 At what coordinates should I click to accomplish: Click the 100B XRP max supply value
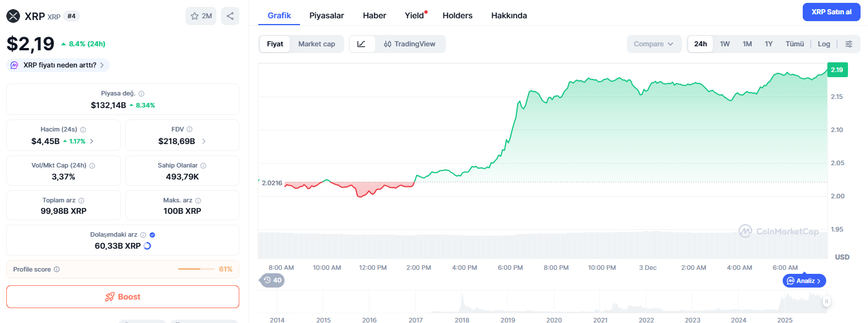point(182,211)
